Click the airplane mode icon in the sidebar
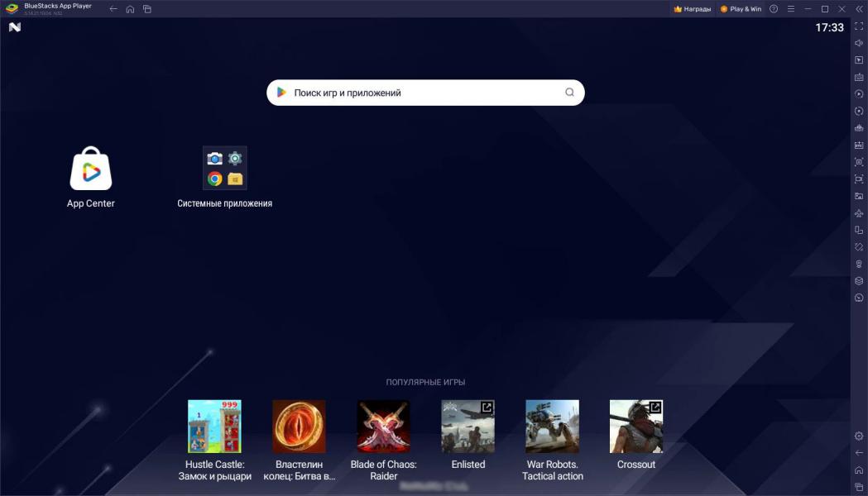Viewport: 868px width, 496px height. (859, 213)
